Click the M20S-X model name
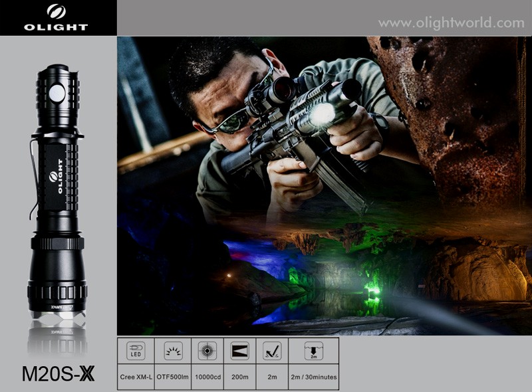 click(x=58, y=373)
